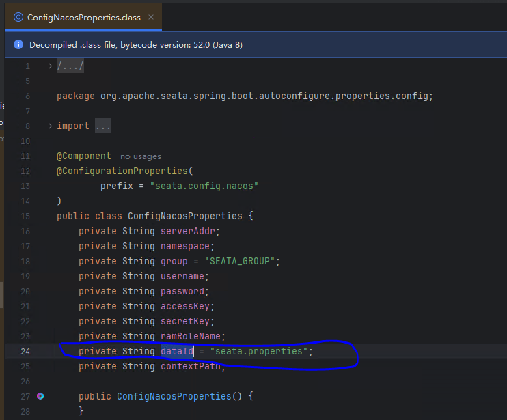Viewport: 507px width, 420px height.
Task: Click the class file icon in the editor tab
Action: click(18, 18)
